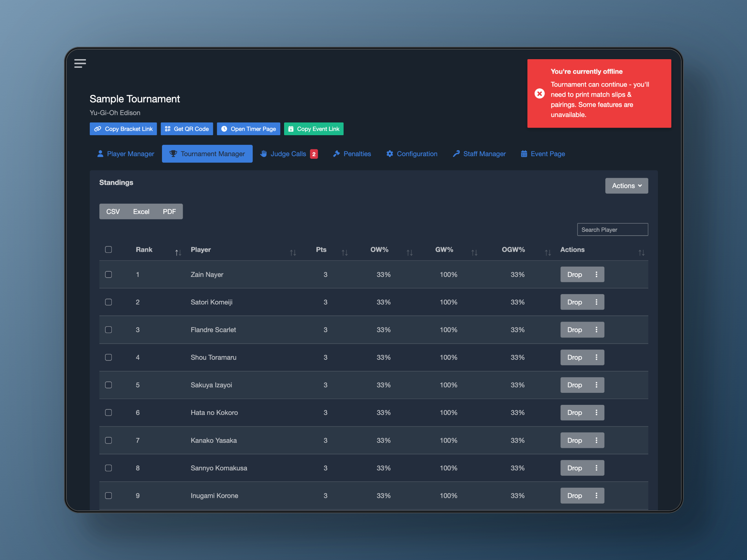Drop Flandre Scarlet from tournament
The image size is (747, 560).
point(574,330)
